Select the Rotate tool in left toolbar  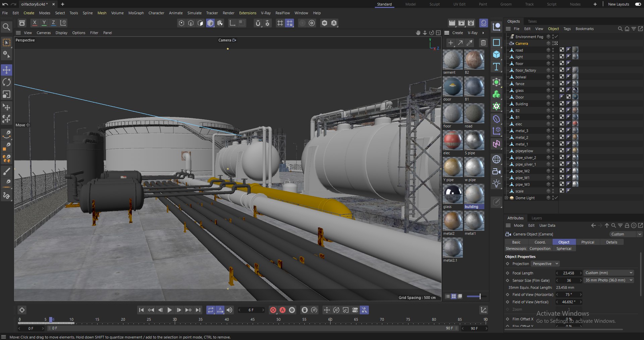6,82
